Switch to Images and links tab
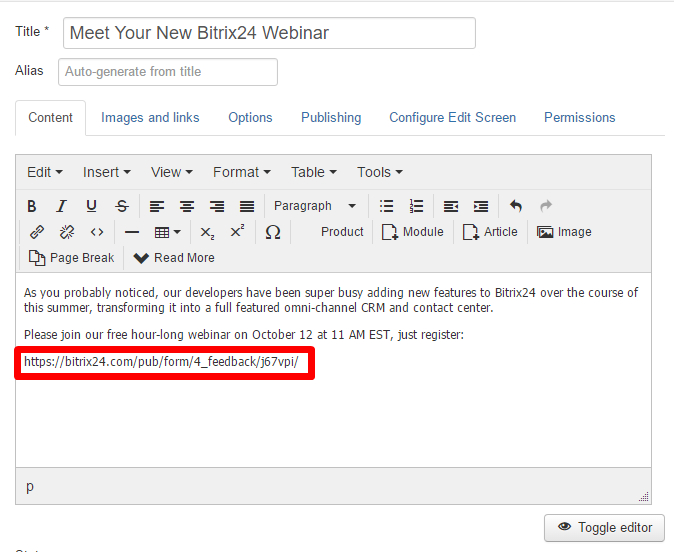Screen dimensions: 674x552 point(150,118)
